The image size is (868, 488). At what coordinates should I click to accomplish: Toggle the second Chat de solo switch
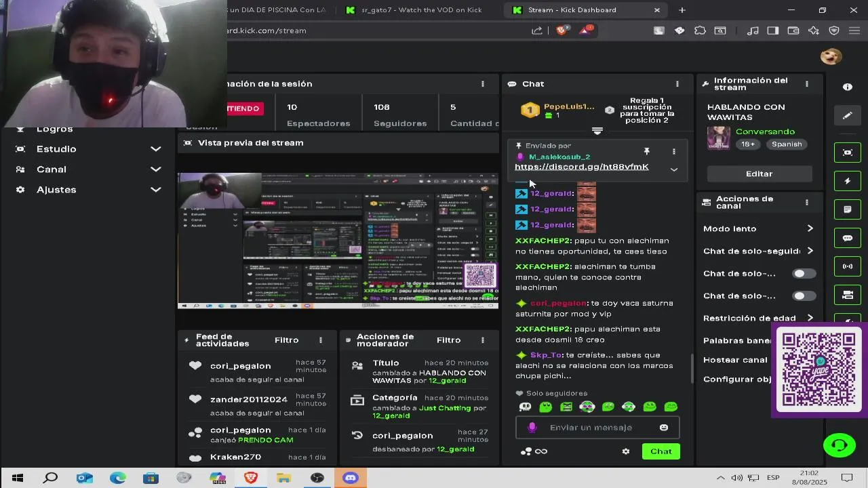pyautogui.click(x=804, y=296)
